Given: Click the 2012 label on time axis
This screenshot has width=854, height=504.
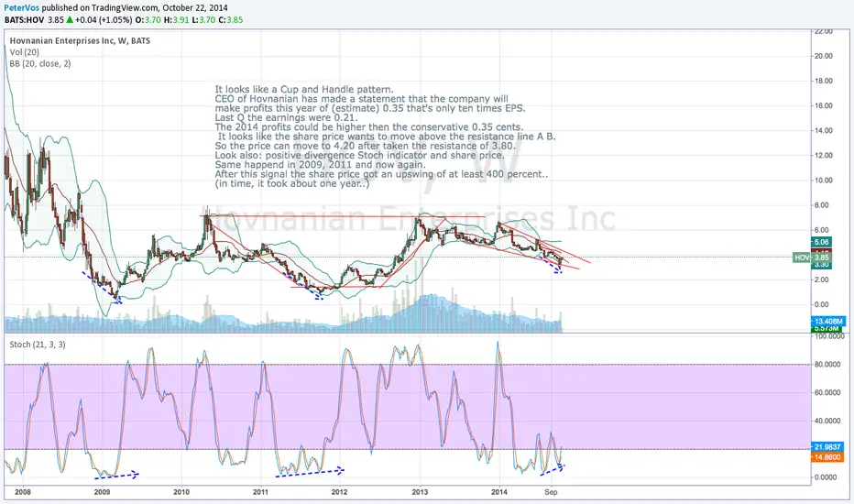Looking at the screenshot, I should point(339,492).
